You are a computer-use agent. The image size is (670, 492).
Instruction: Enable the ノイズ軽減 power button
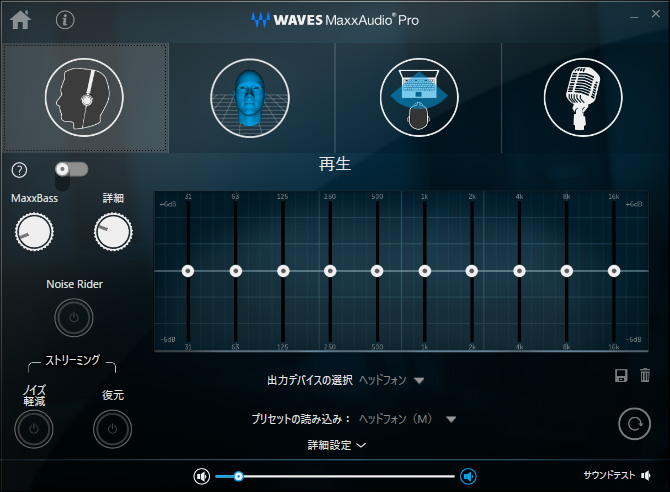[34, 429]
